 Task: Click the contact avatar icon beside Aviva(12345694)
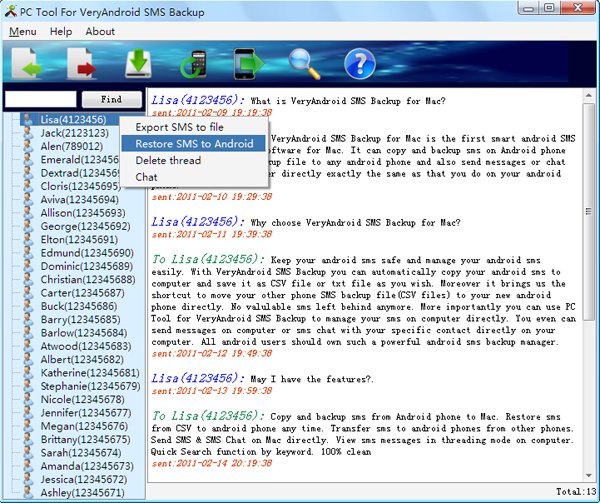pos(28,200)
